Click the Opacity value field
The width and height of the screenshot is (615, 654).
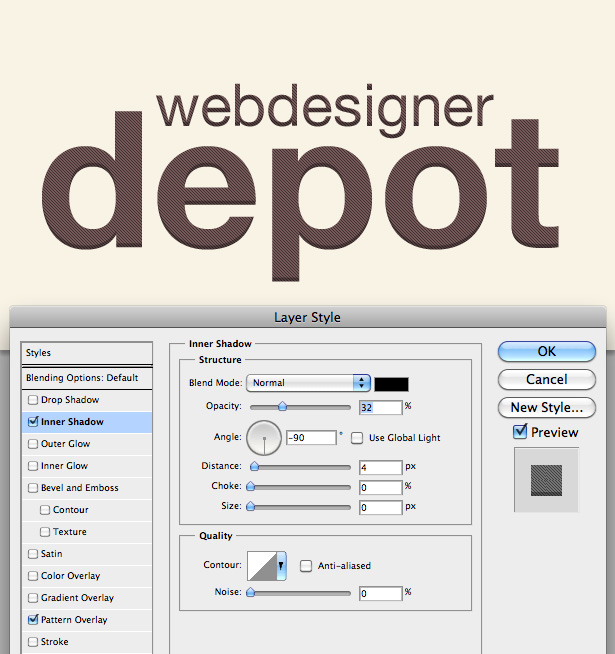point(381,407)
